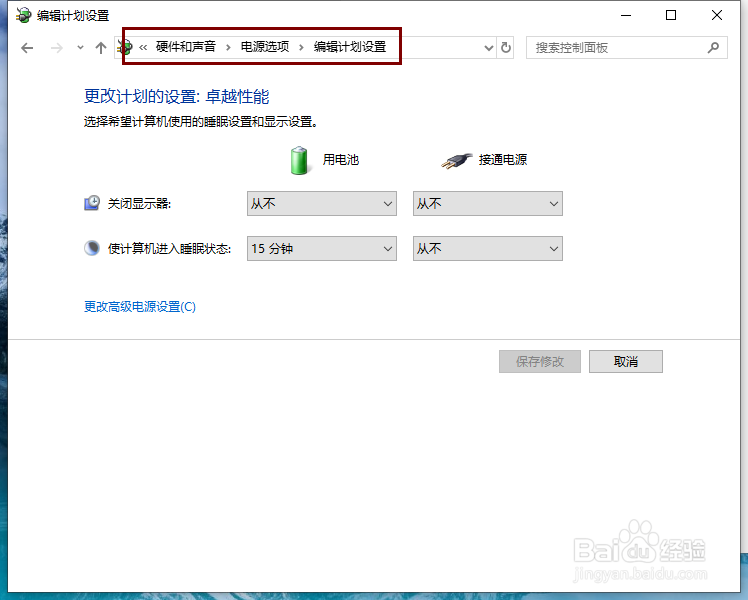Click the power plug icon
The width and height of the screenshot is (748, 600).
(457, 161)
